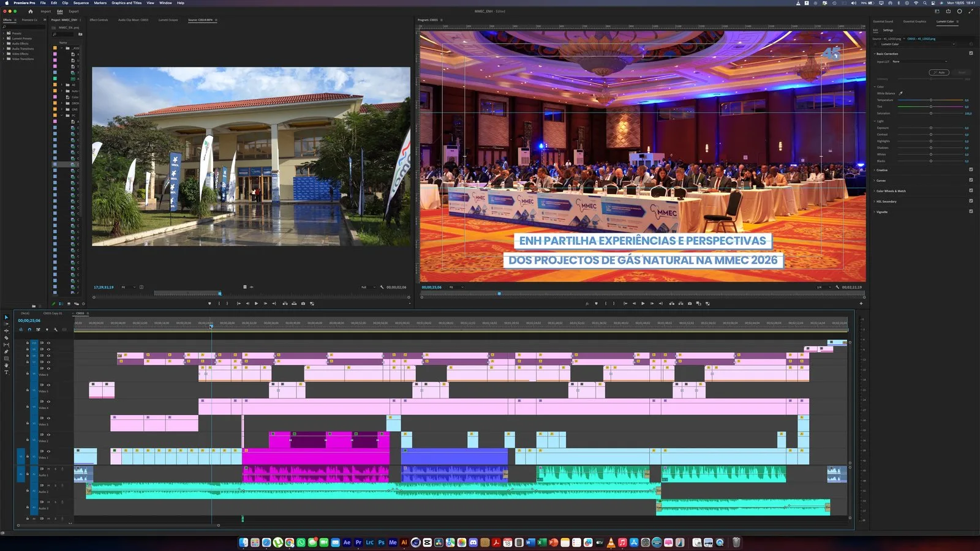Screen dimensions: 980x551
Task: Toggle the Curves section checkbox
Action: click(x=971, y=180)
